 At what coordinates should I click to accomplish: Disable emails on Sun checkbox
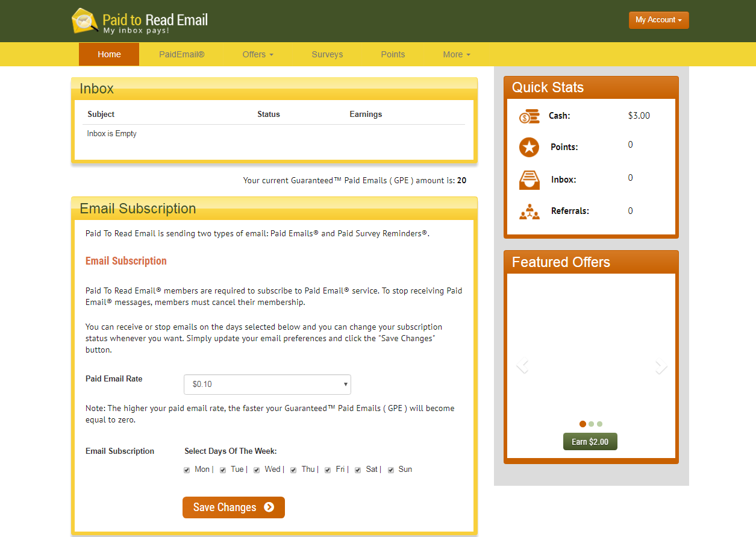[x=391, y=470]
